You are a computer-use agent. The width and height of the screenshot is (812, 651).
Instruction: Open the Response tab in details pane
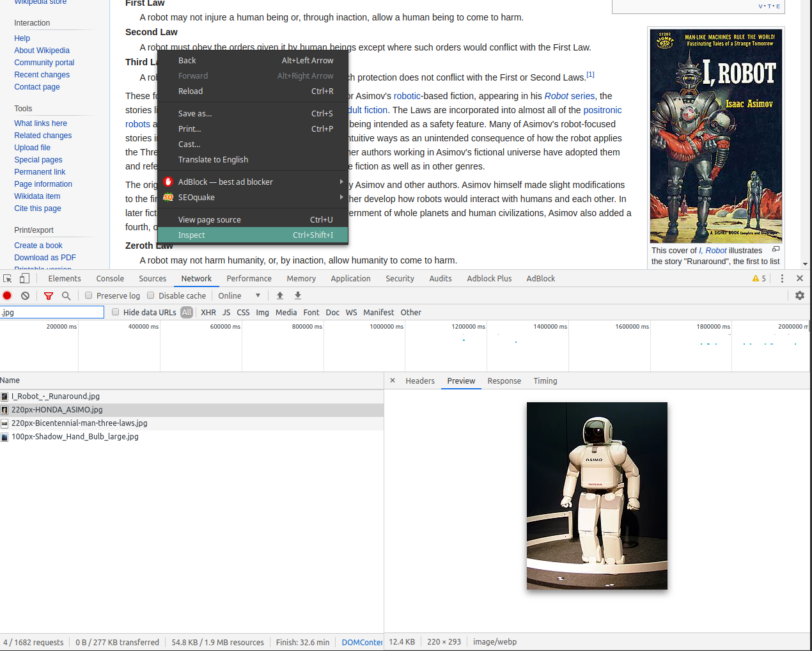click(504, 381)
